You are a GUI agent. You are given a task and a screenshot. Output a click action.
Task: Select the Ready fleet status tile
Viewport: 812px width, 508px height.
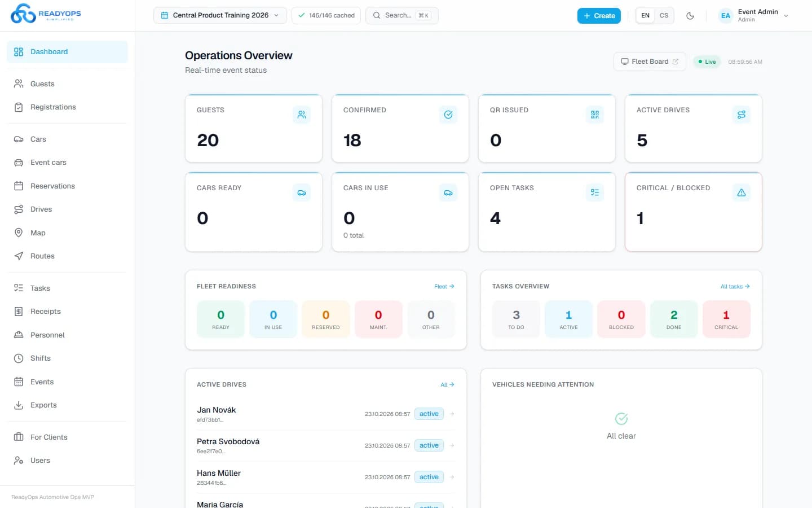[x=220, y=319]
